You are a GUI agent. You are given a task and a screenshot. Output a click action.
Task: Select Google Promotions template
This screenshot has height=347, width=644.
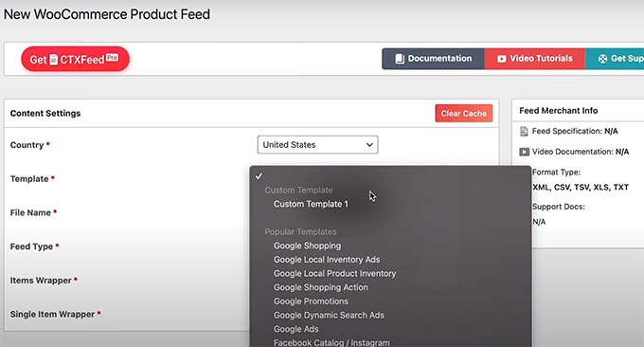311,301
